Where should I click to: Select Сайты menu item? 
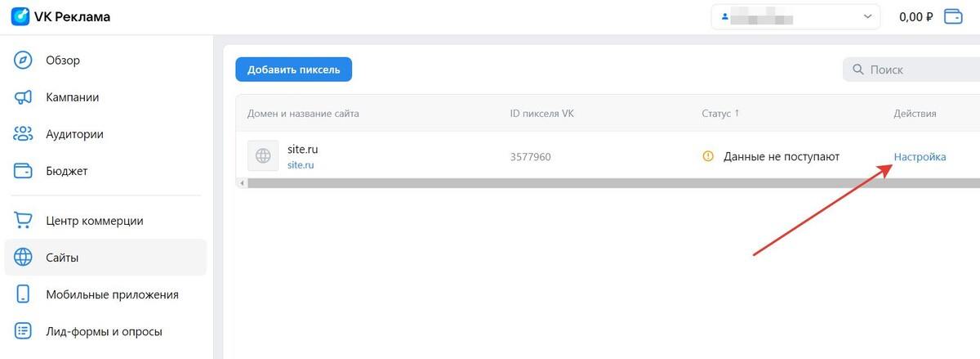tap(105, 258)
